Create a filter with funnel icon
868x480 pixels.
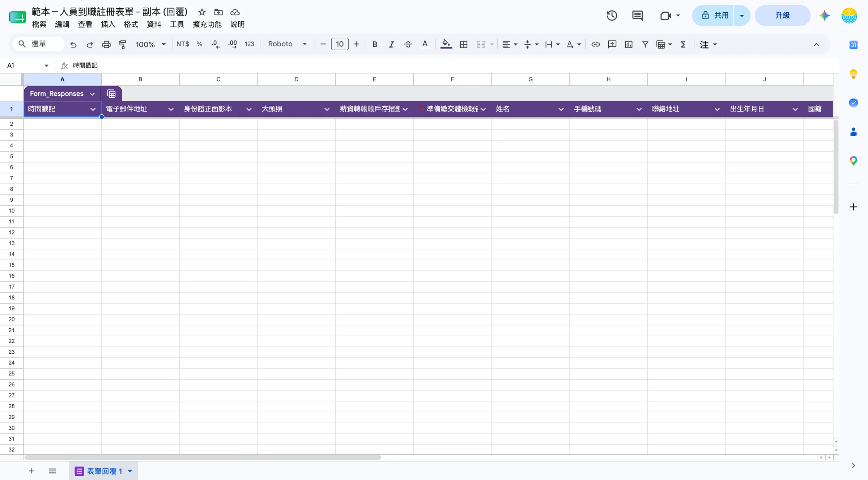[x=645, y=45]
